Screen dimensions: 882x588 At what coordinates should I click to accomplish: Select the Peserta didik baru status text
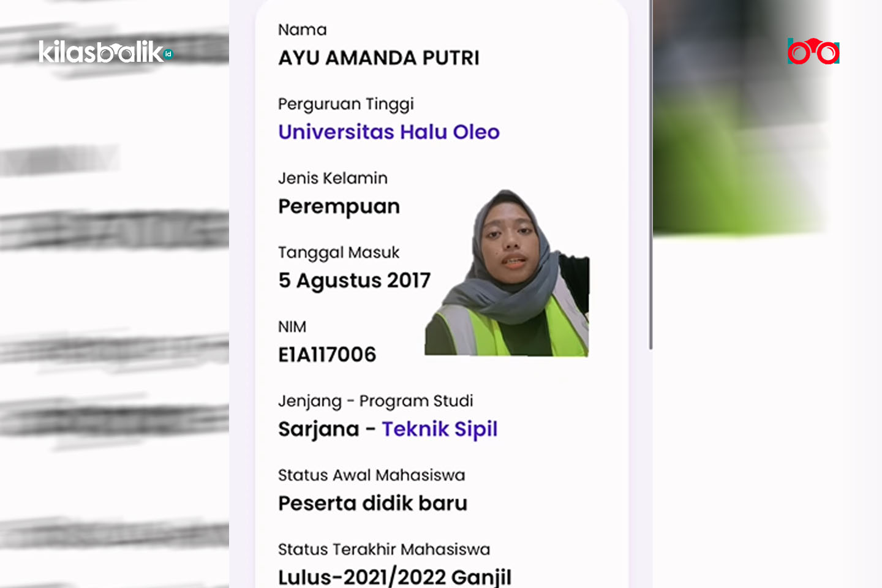372,503
